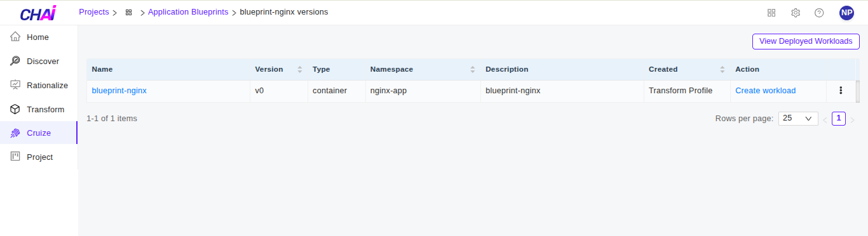Image resolution: width=868 pixels, height=236 pixels.
Task: Go to Projects breadcrumb
Action: coord(94,12)
